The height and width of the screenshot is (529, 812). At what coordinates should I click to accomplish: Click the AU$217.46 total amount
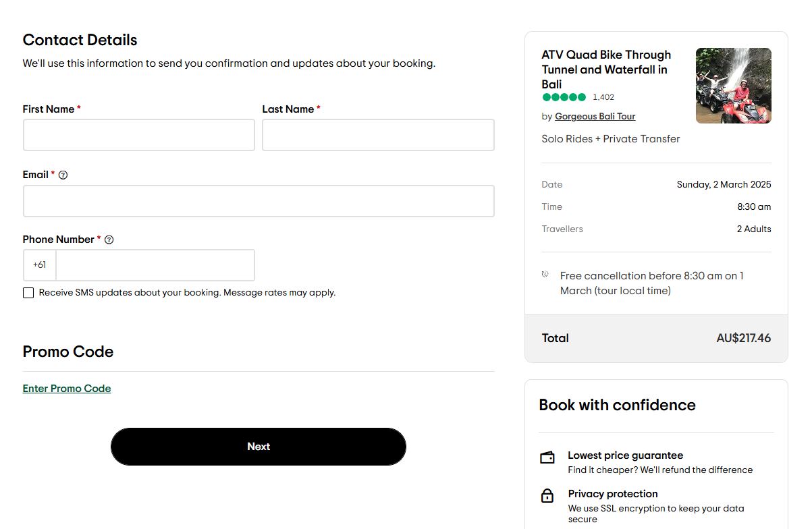(744, 338)
